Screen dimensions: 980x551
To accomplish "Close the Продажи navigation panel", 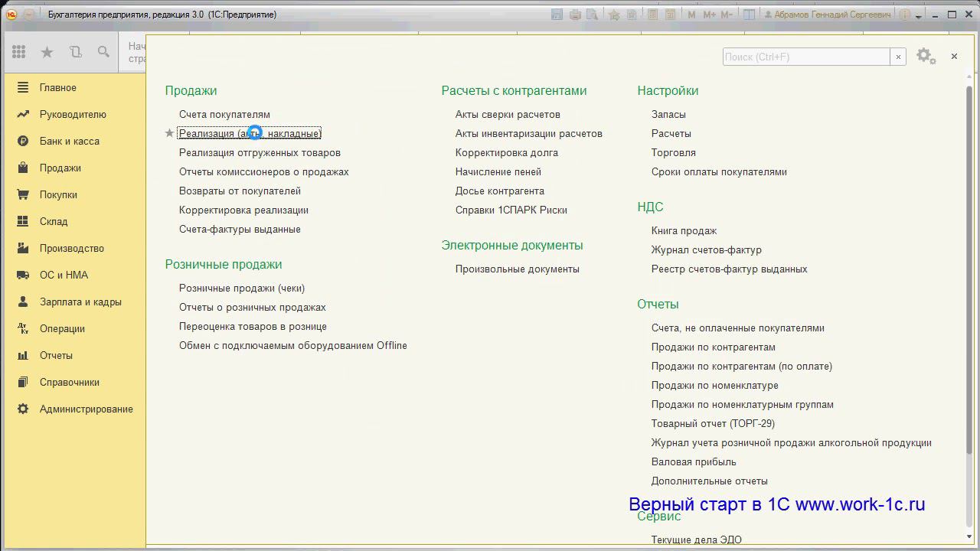I will pos(954,56).
